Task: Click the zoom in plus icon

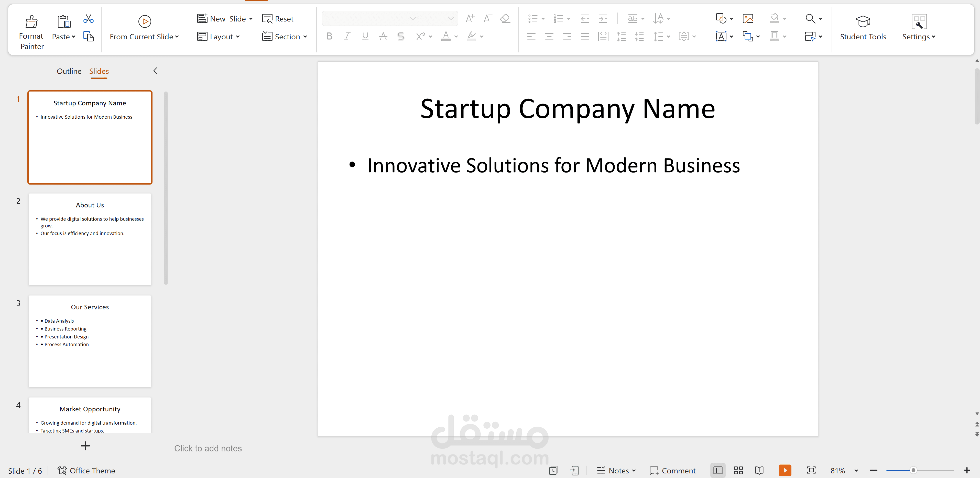Action: [967, 470]
